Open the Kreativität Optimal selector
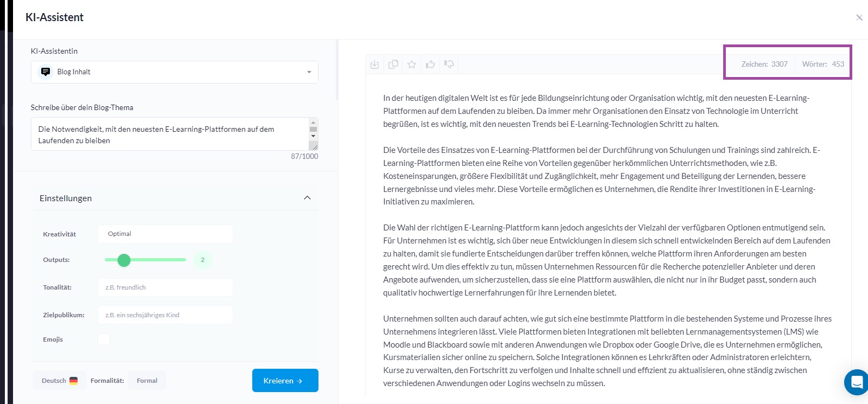868x404 pixels. pyautogui.click(x=165, y=234)
